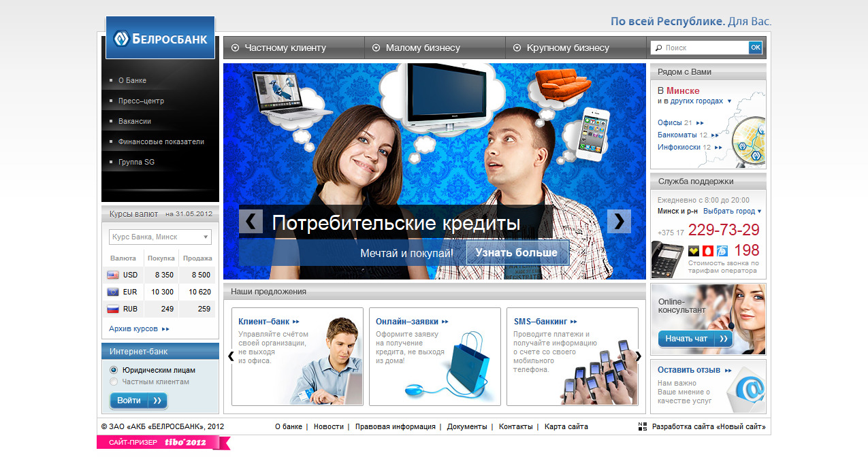Expand the Выбрать город city selector

[x=733, y=211]
